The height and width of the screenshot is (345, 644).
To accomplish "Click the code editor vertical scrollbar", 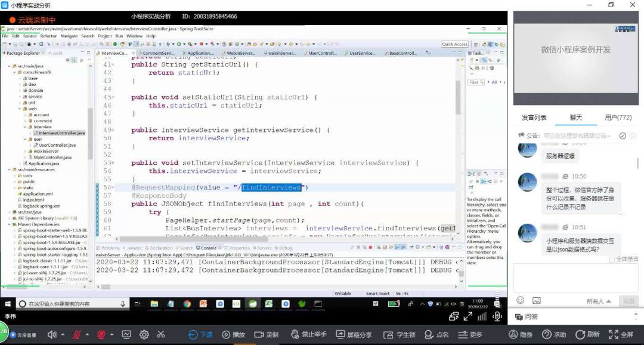I will (x=459, y=97).
